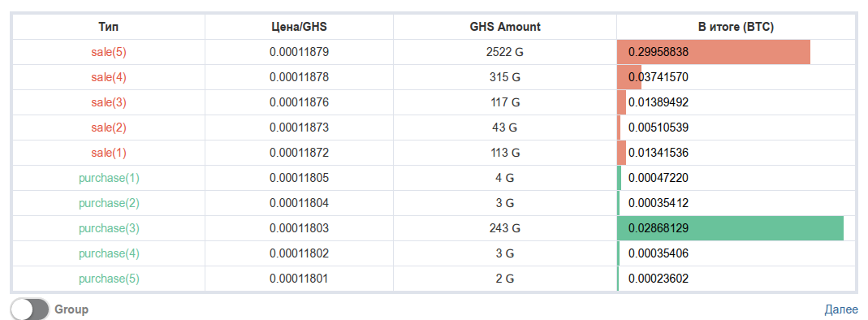Screen dimensions: 868x320
Task: Click the GHS Amount column header
Action: 505,27
